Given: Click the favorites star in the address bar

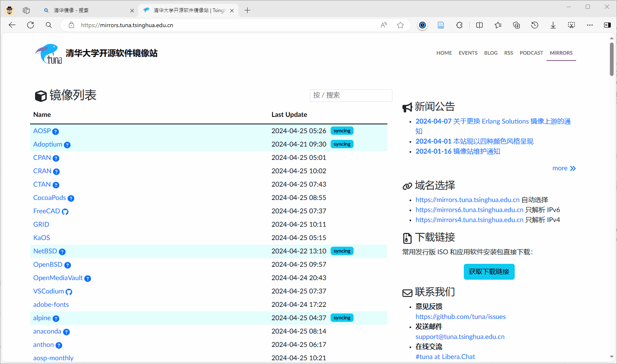Looking at the screenshot, I should (400, 25).
